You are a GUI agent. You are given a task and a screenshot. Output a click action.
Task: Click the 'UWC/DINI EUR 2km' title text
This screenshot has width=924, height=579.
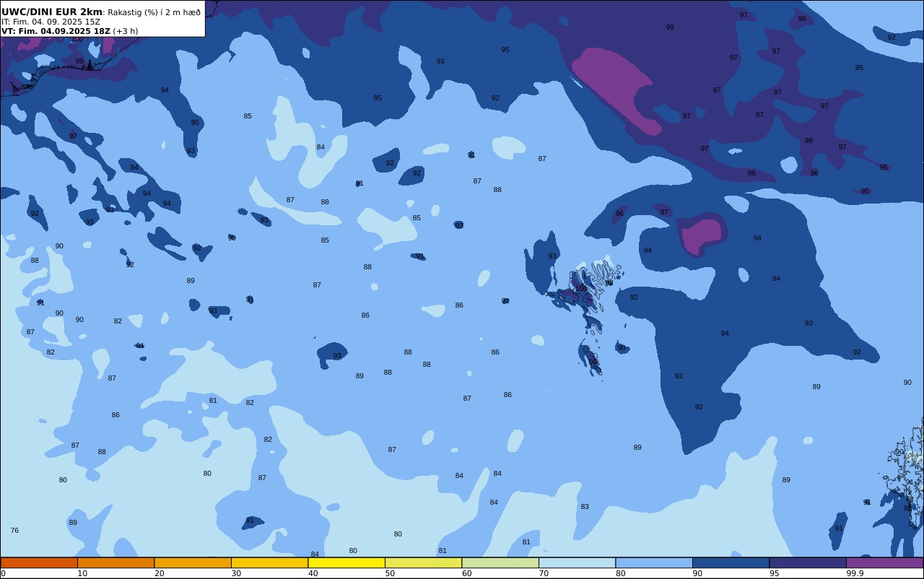click(52, 12)
